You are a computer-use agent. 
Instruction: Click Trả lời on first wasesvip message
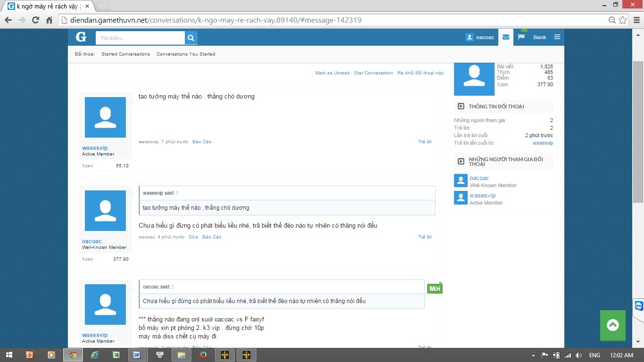tap(425, 142)
